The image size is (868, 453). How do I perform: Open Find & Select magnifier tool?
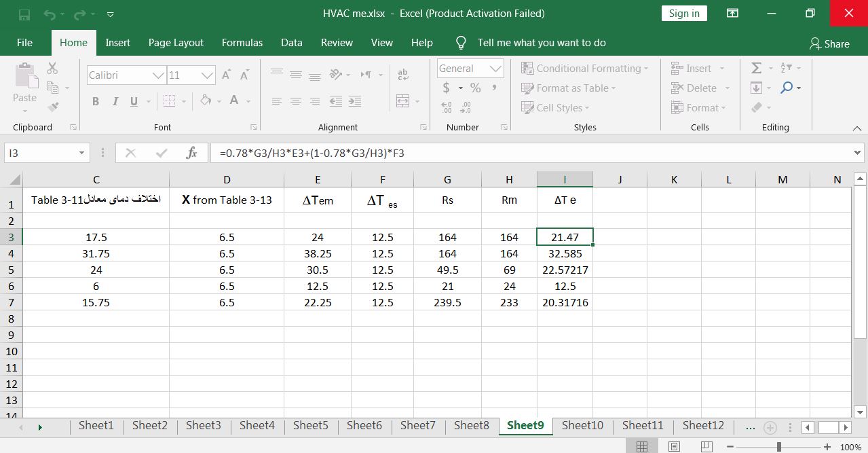(787, 88)
